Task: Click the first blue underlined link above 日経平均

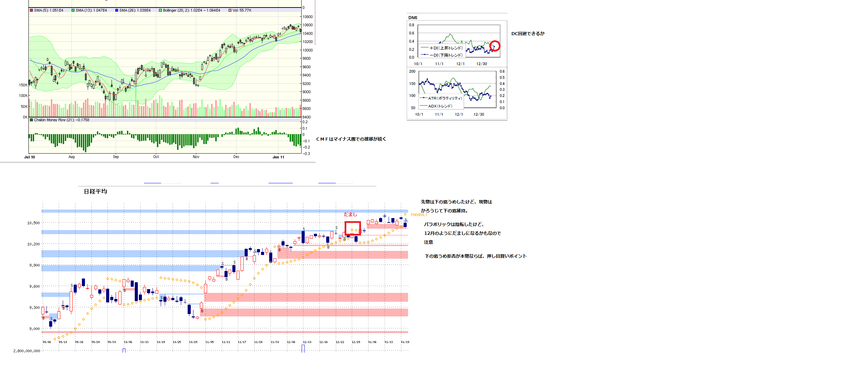Action: [x=152, y=183]
